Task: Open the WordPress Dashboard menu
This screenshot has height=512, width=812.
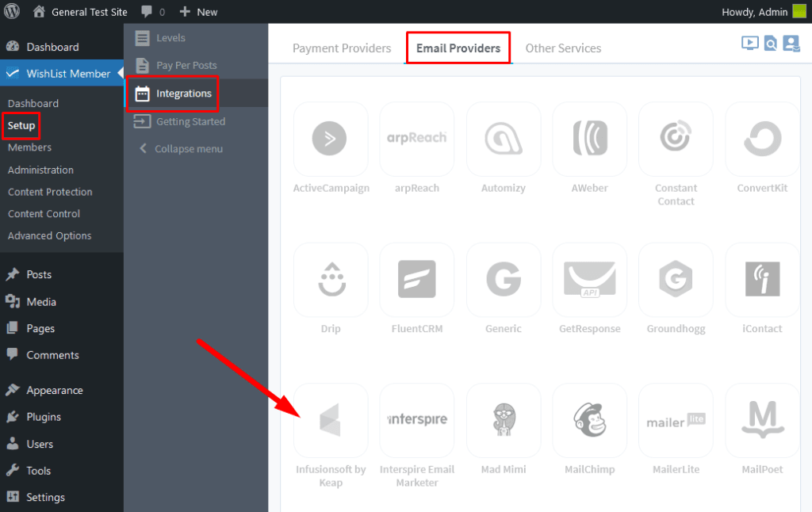Action: [x=62, y=47]
